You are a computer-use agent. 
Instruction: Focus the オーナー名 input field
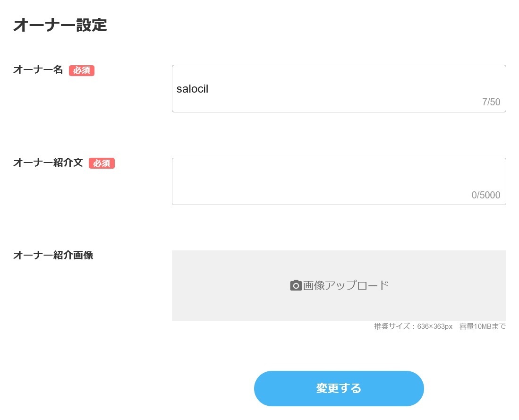tap(339, 88)
